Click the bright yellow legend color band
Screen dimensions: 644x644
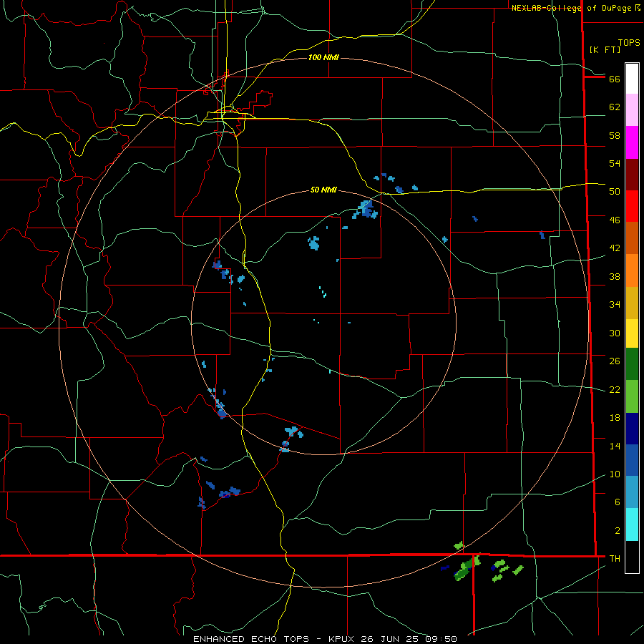click(632, 333)
